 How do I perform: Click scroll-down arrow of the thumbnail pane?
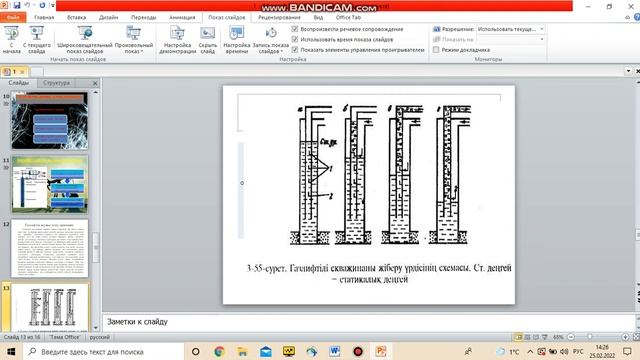pyautogui.click(x=96, y=327)
